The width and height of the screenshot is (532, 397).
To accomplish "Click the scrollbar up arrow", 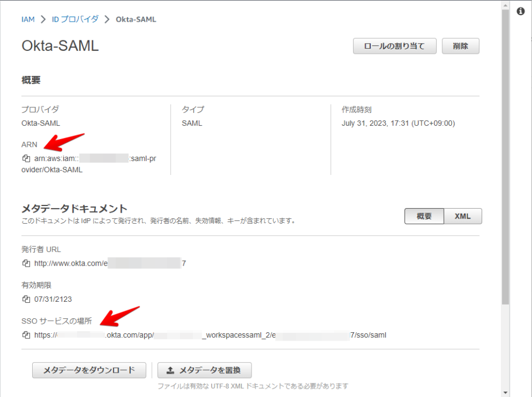I will (505, 5).
